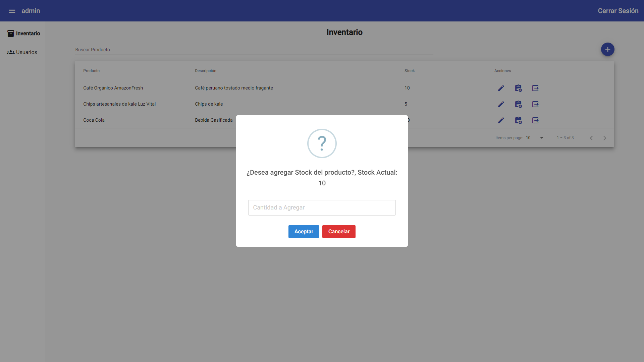644x362 pixels.
Task: Dismiss the dialog with Cancelar
Action: tap(339, 231)
